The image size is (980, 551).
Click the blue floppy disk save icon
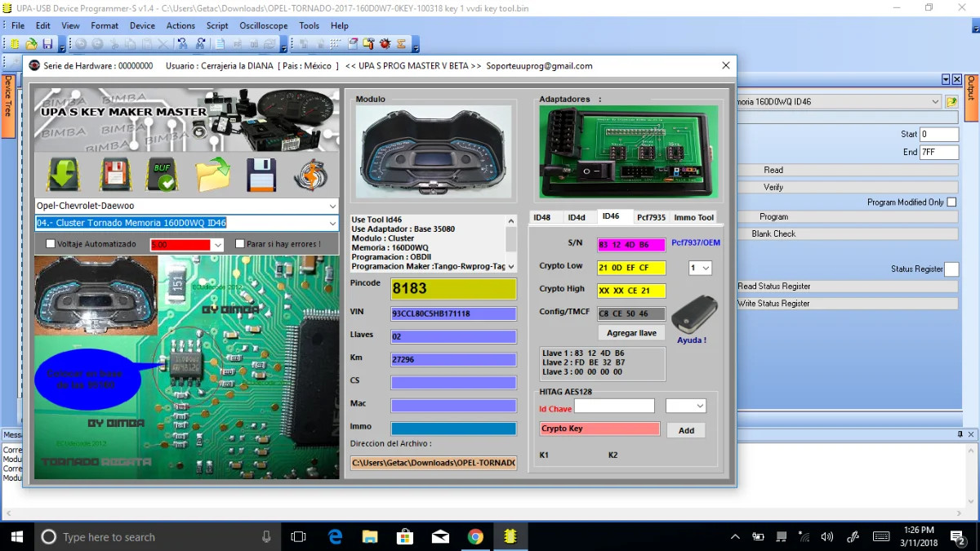(261, 174)
